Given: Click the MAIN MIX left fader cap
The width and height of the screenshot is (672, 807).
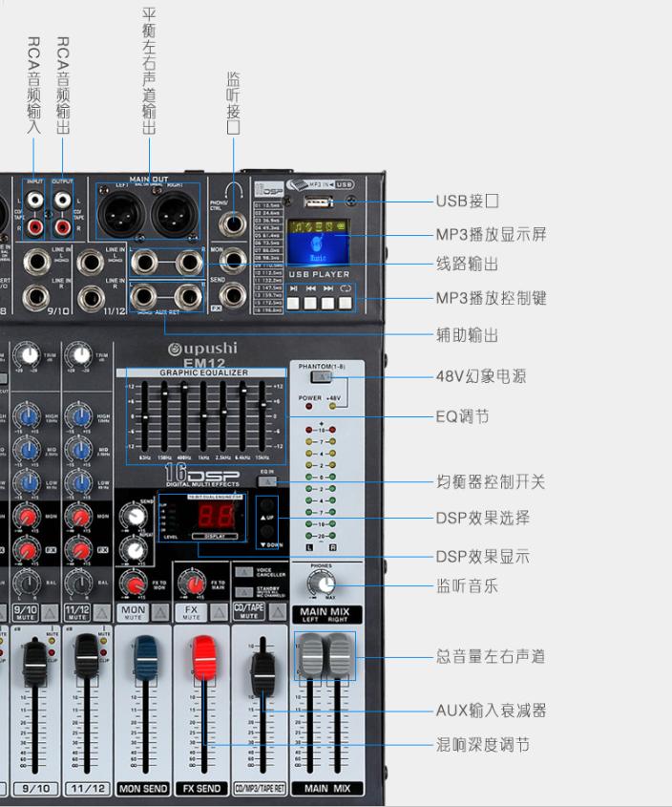Looking at the screenshot, I should tap(311, 656).
